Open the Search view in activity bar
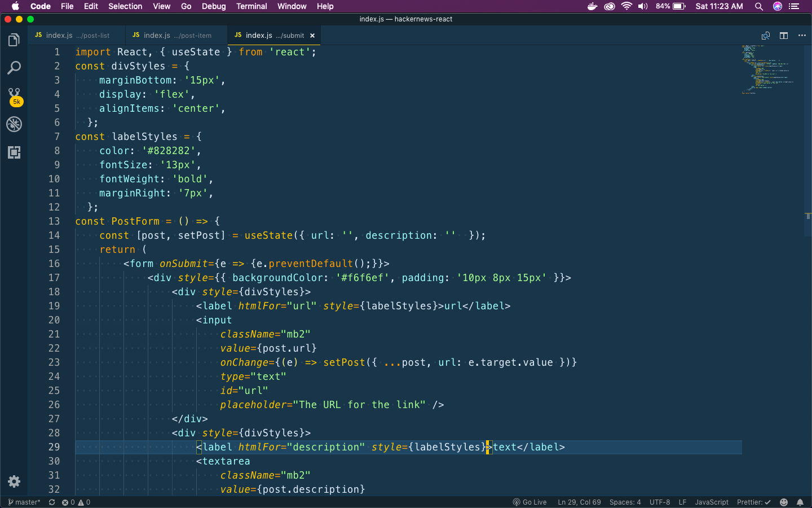812x508 pixels. (14, 68)
